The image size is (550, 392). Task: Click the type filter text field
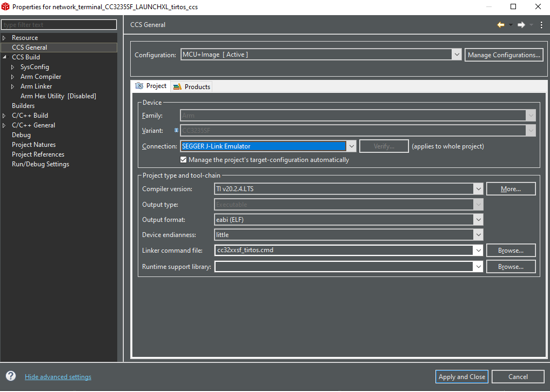pyautogui.click(x=59, y=24)
